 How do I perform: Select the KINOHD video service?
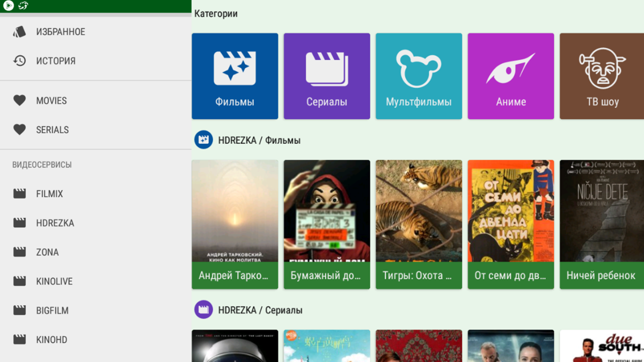pyautogui.click(x=96, y=339)
